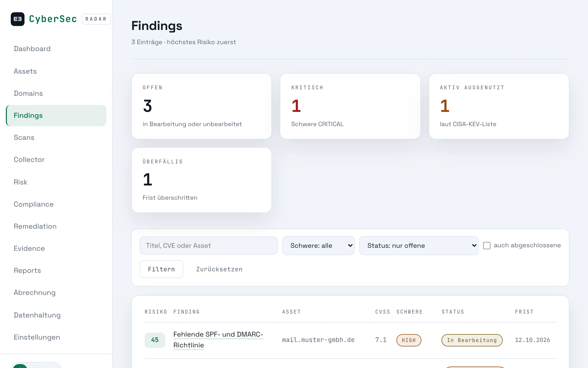Focus the Titel, CVE oder Asset search field

point(209,246)
